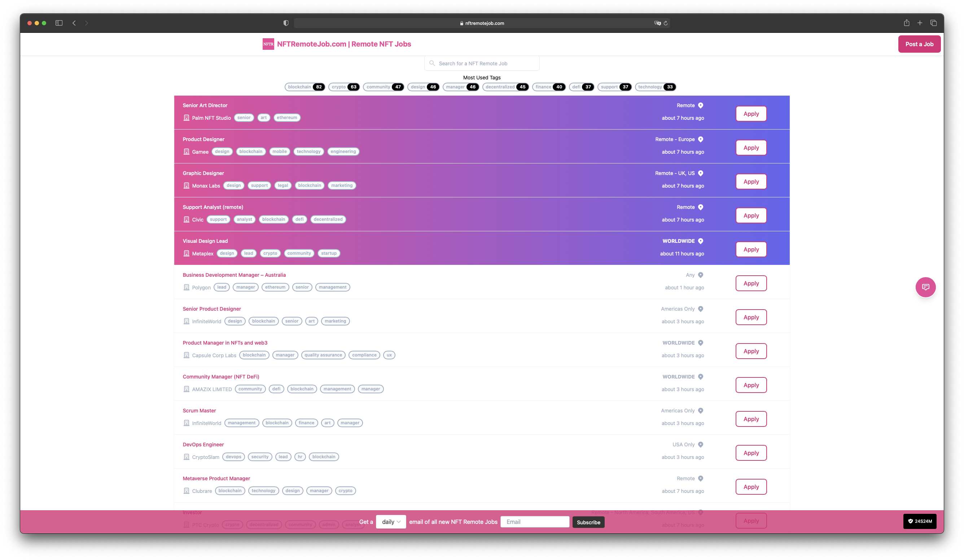Filter by crypto tag with 63 jobs
964x560 pixels.
click(344, 87)
